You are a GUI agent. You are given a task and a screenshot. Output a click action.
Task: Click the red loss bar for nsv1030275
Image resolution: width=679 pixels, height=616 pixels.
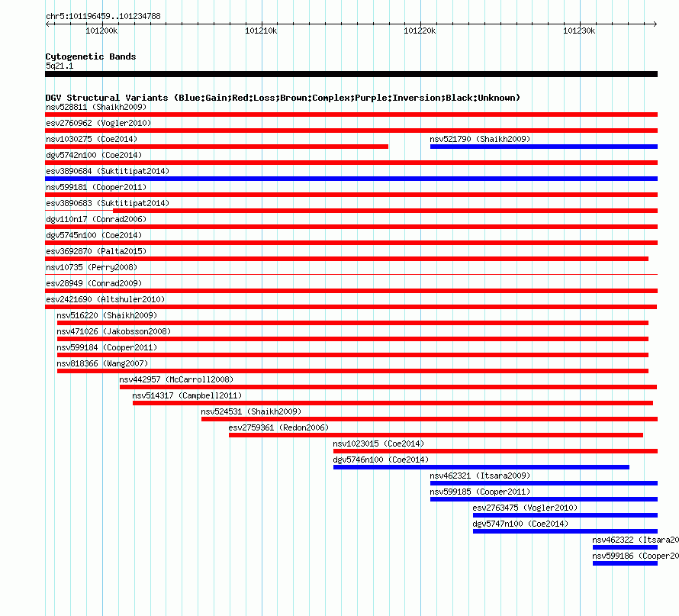pyautogui.click(x=217, y=147)
